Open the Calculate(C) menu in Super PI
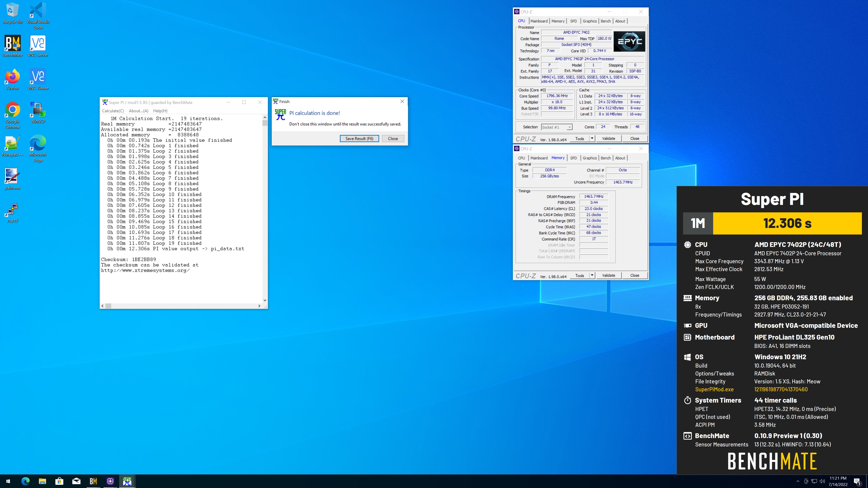 pos(113,111)
